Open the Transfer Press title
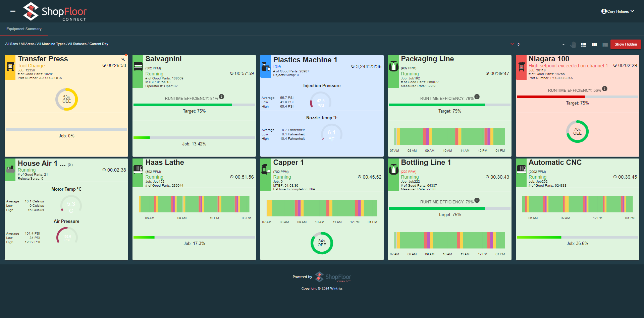644x318 pixels. [x=43, y=59]
